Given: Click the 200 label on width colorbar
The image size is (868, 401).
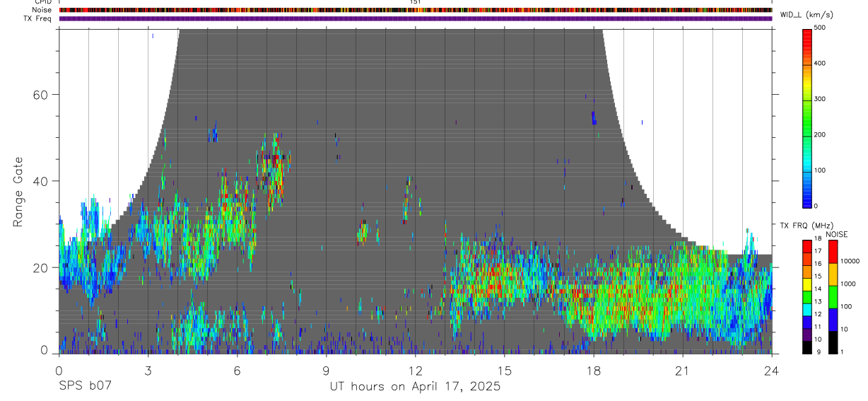Looking at the screenshot, I should pyautogui.click(x=821, y=134).
